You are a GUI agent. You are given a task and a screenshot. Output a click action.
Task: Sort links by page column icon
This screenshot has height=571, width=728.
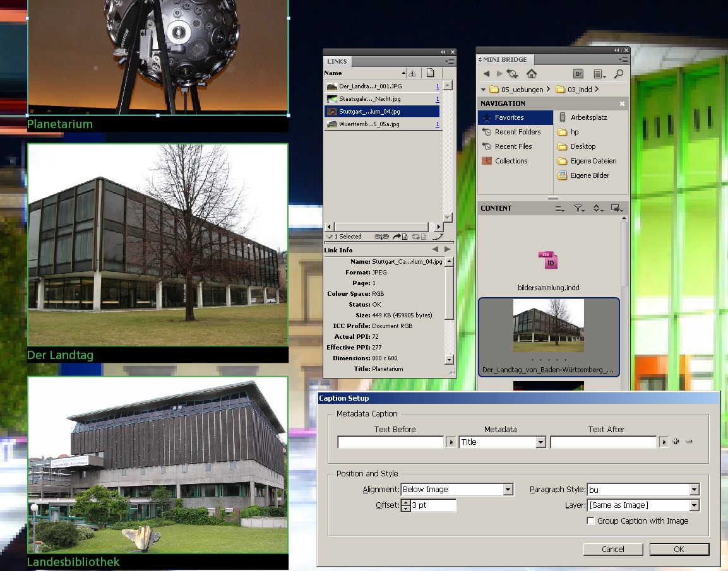(x=431, y=73)
